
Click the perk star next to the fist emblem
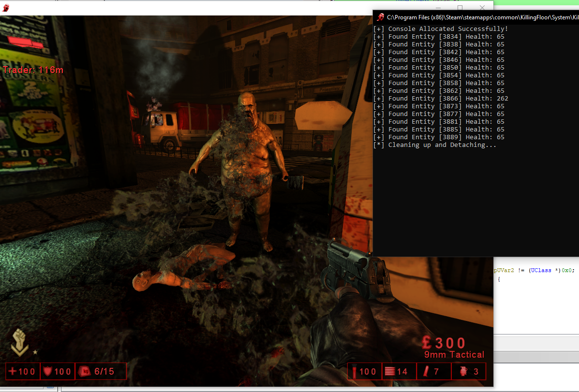[34, 352]
